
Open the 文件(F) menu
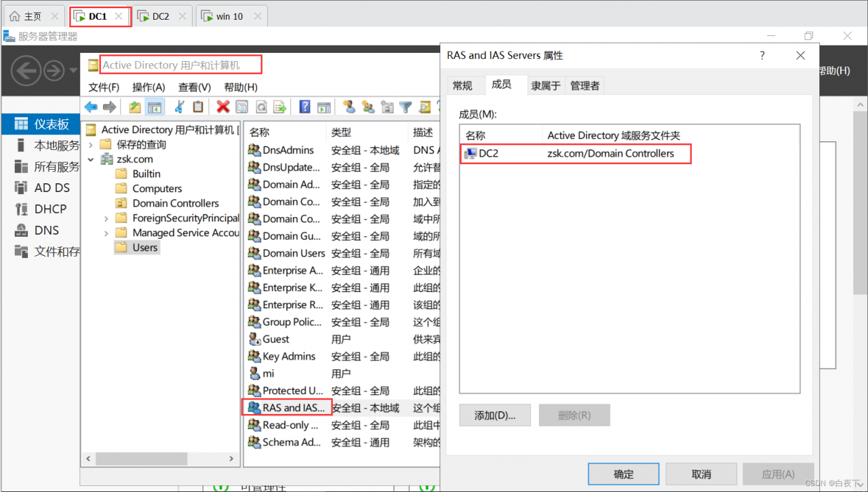(104, 88)
